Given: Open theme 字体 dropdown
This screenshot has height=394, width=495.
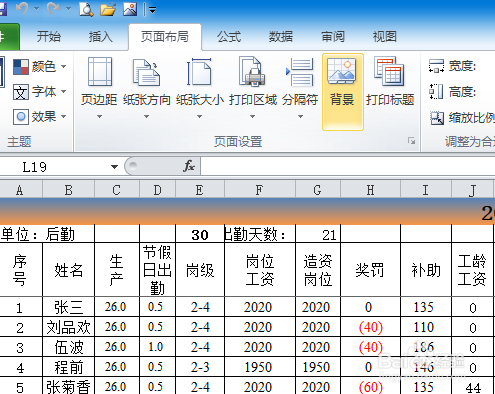Looking at the screenshot, I should pyautogui.click(x=40, y=92).
